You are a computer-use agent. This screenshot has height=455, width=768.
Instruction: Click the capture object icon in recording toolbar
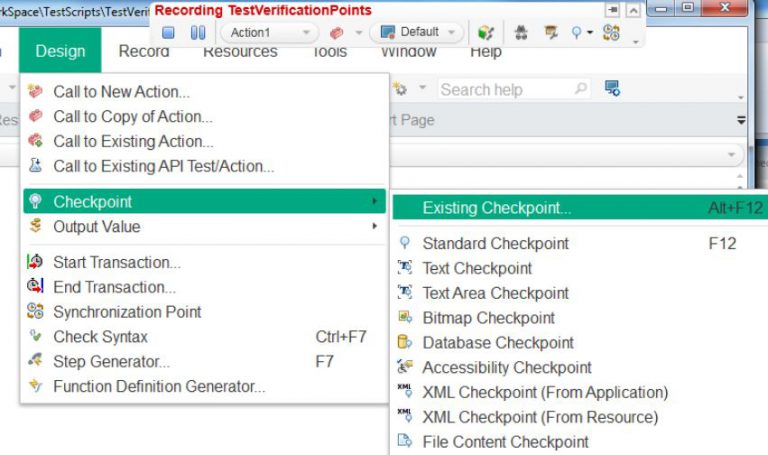point(486,33)
